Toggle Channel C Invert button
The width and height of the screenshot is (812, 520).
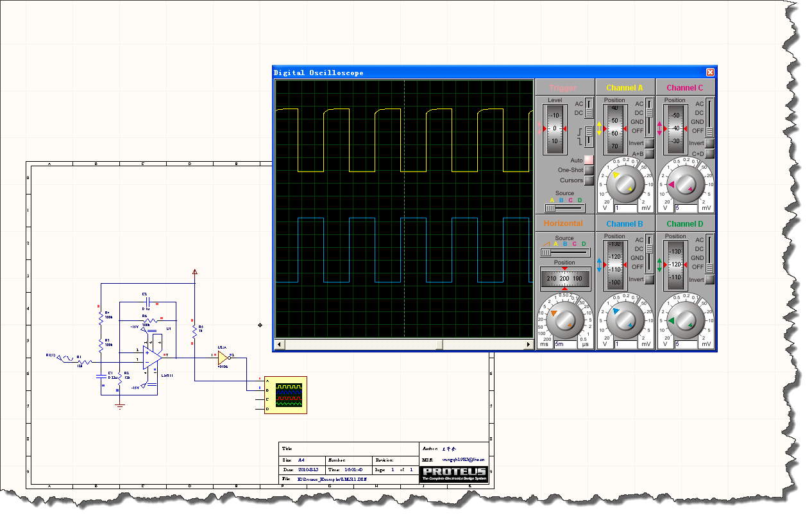709,144
